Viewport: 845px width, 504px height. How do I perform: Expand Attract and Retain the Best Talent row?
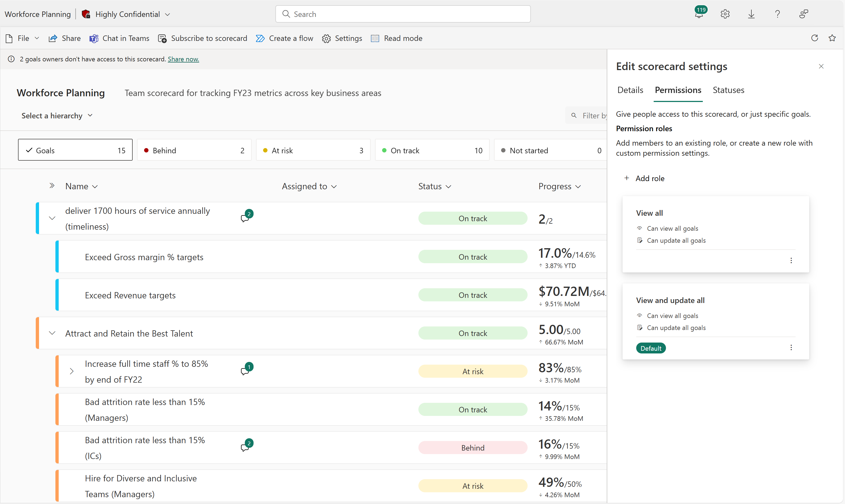pyautogui.click(x=52, y=333)
